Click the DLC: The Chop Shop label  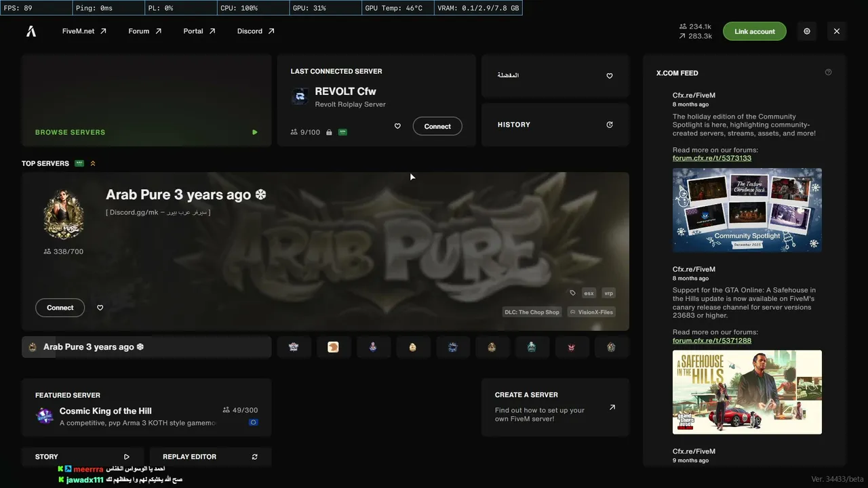point(532,312)
